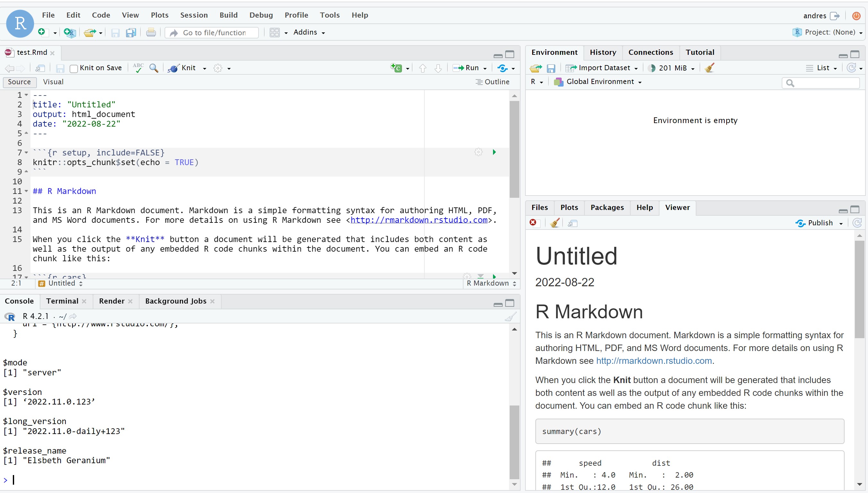868x493 pixels.
Task: Click the editor vertical scrollbar
Action: pyautogui.click(x=514, y=149)
